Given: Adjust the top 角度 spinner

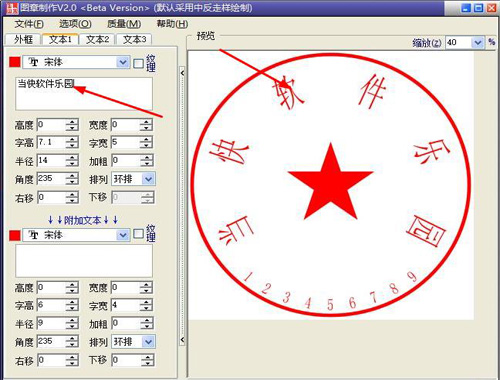Looking at the screenshot, I should (x=72, y=179).
